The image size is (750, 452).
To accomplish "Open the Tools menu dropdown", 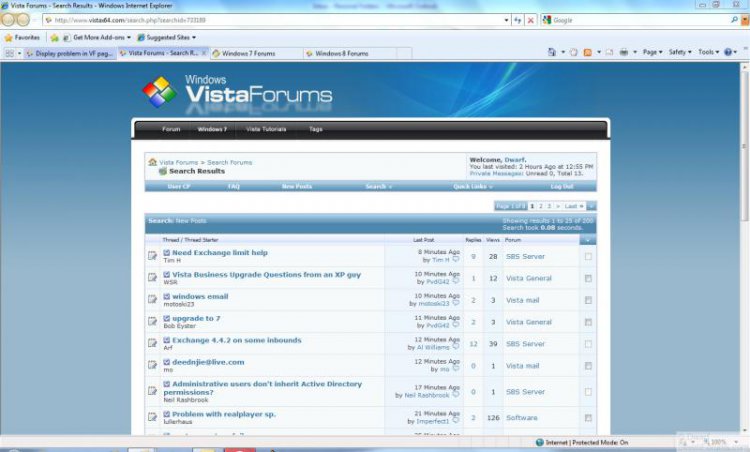I will point(708,52).
